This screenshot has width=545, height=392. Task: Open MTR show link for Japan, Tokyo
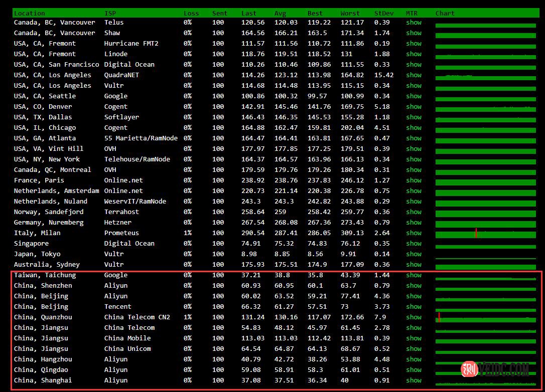[414, 254]
